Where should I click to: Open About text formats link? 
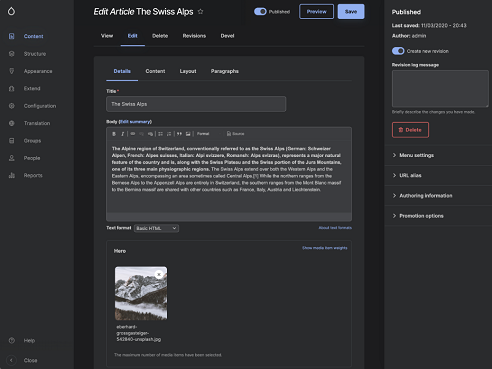click(335, 228)
